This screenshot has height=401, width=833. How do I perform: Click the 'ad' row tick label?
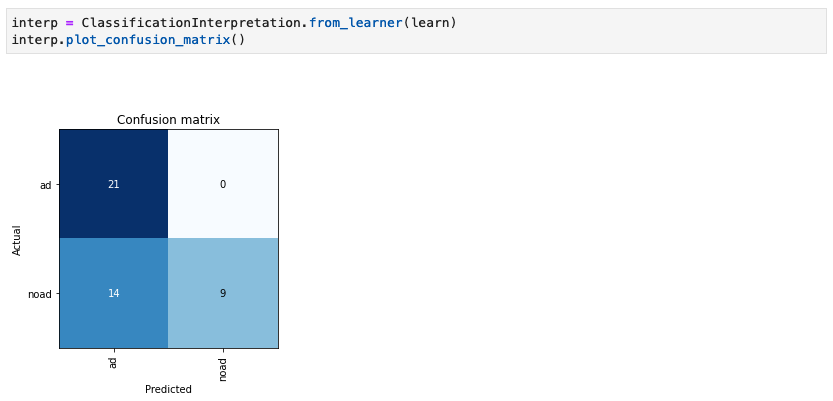47,185
